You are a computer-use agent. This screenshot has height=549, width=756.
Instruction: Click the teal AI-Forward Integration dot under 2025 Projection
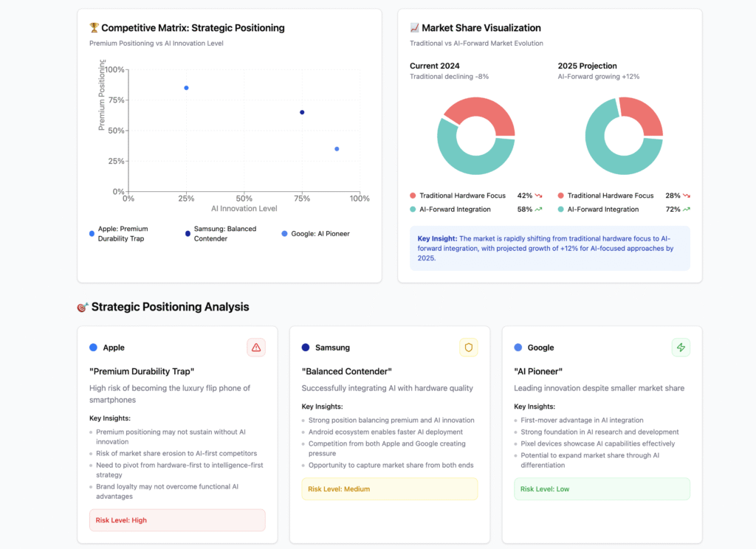coord(561,209)
